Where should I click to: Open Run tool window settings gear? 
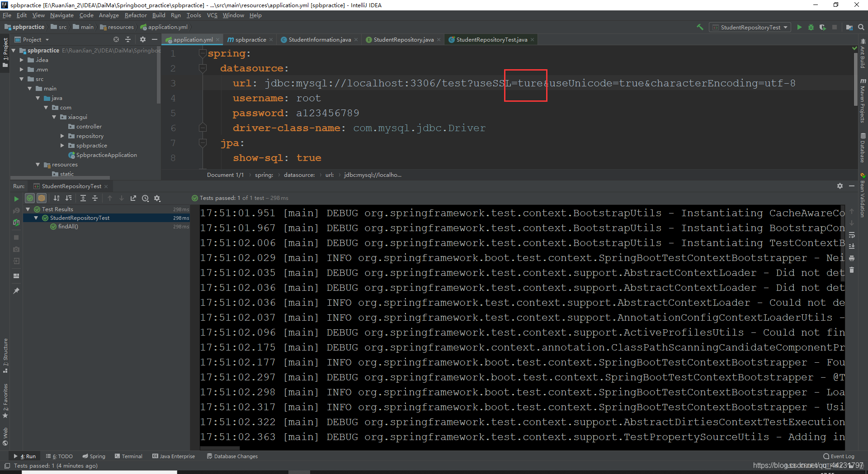(840, 186)
